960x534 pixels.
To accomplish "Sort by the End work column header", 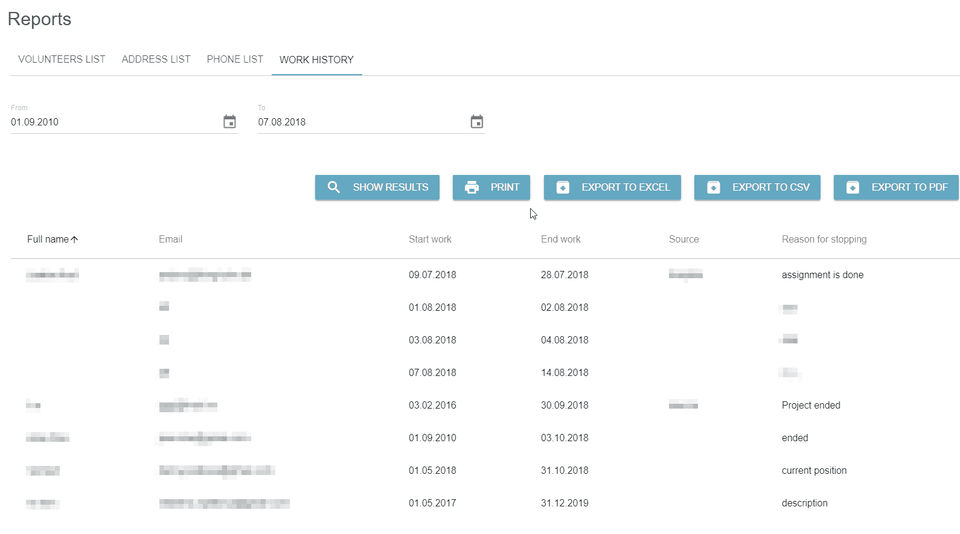I will tap(560, 239).
